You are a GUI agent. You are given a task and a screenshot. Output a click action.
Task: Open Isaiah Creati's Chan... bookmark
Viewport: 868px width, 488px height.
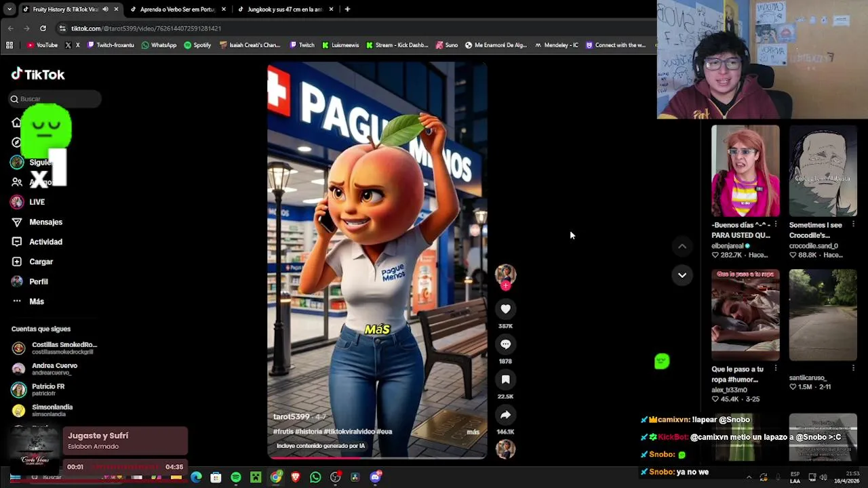250,45
